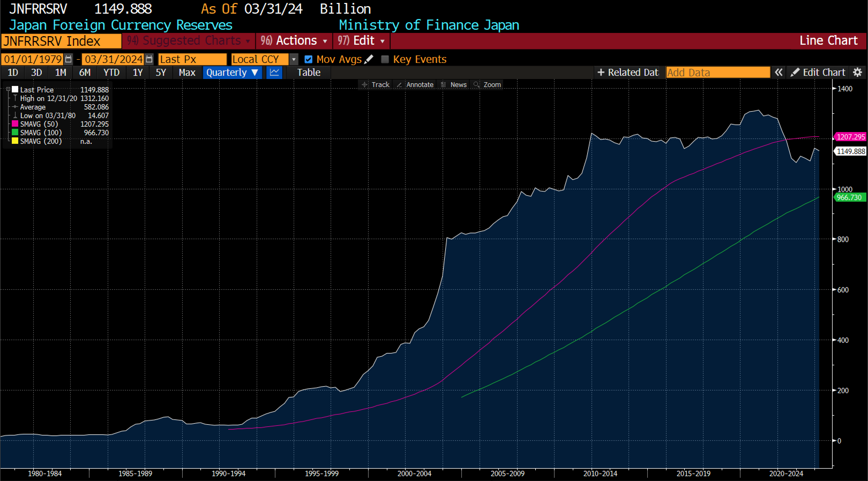
Task: Activate the Track crosshair tool
Action: click(x=375, y=85)
